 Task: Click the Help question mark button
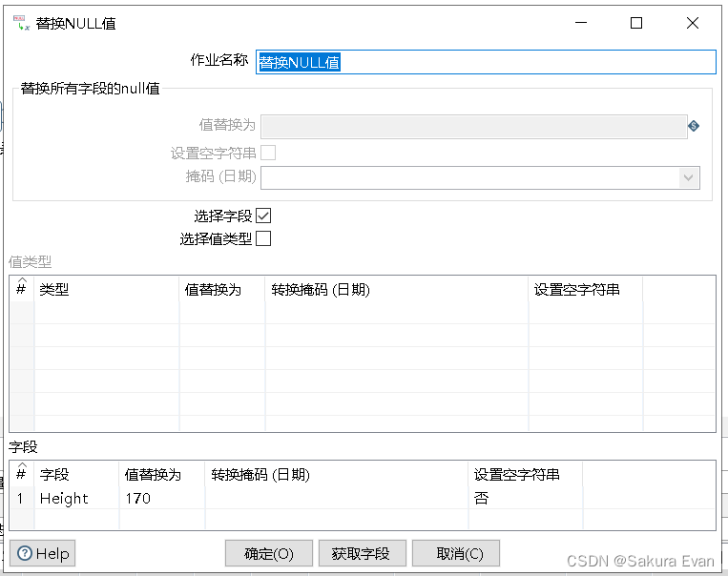pos(43,553)
